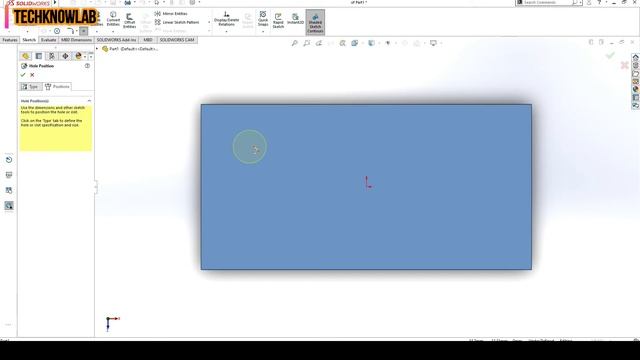Open the Quick Snaps dropdown arrow

(x=263, y=31)
